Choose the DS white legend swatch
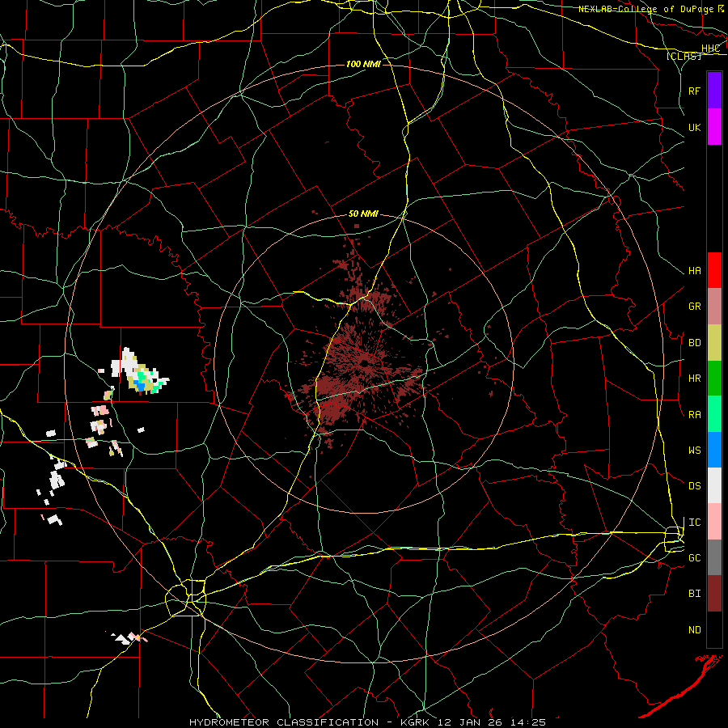 tap(714, 485)
